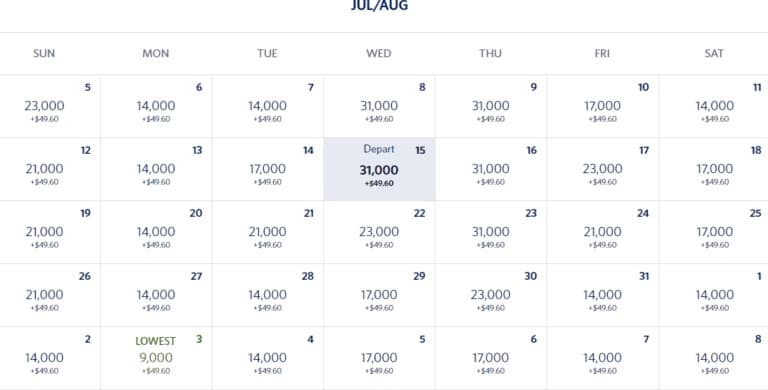Select the LOWEST fare on August 3
768x390 pixels.
point(156,358)
